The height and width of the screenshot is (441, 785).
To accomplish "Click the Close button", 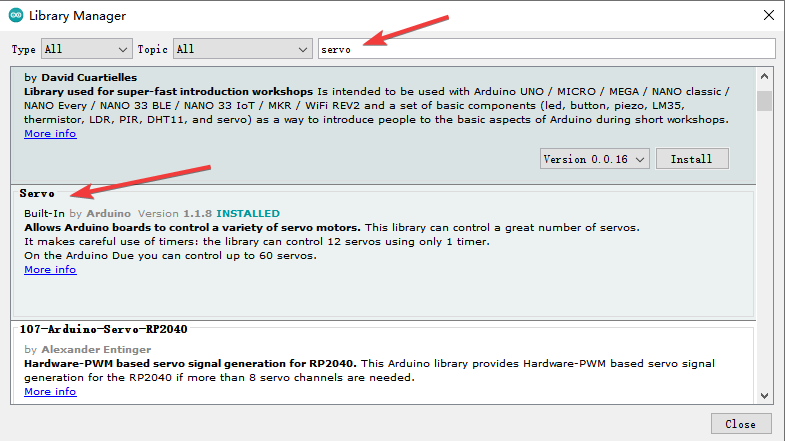I will pos(740,424).
